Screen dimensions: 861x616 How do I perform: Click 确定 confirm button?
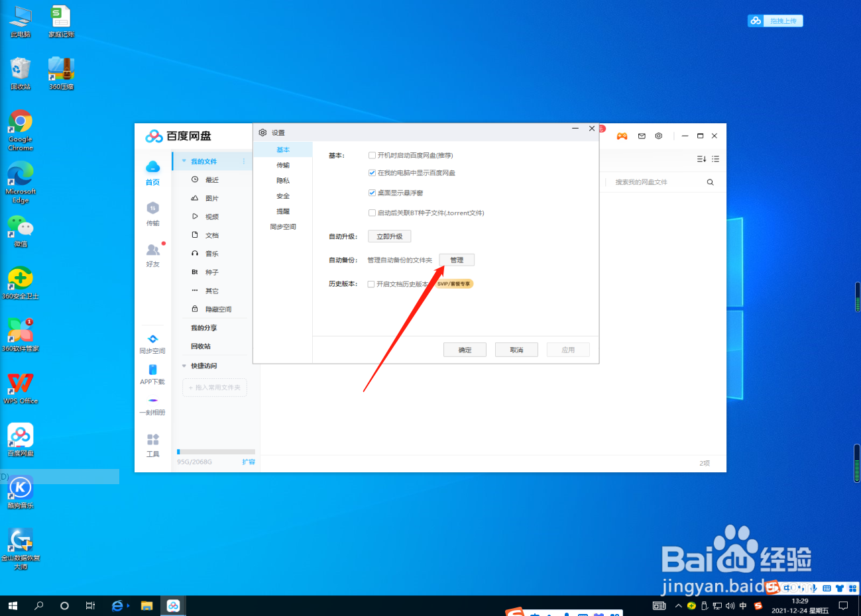coord(465,350)
